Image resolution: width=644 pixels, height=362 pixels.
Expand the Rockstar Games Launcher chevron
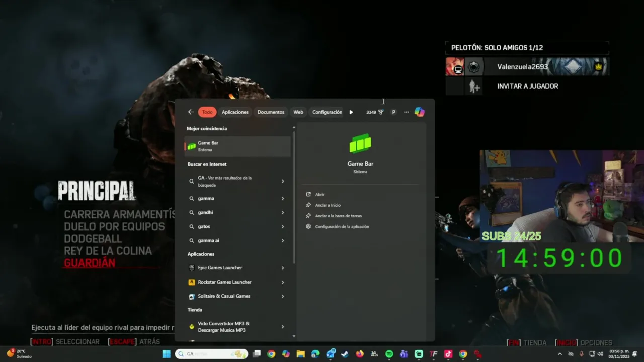tap(283, 282)
